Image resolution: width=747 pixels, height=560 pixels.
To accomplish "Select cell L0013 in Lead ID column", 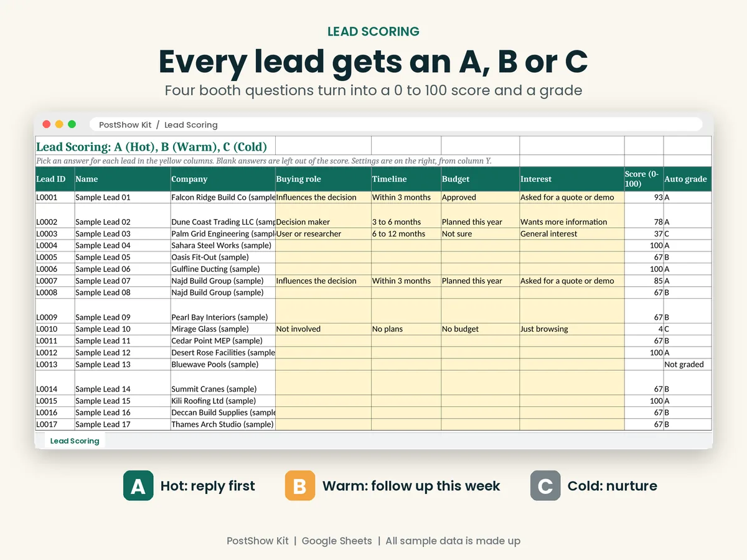I will [x=55, y=365].
